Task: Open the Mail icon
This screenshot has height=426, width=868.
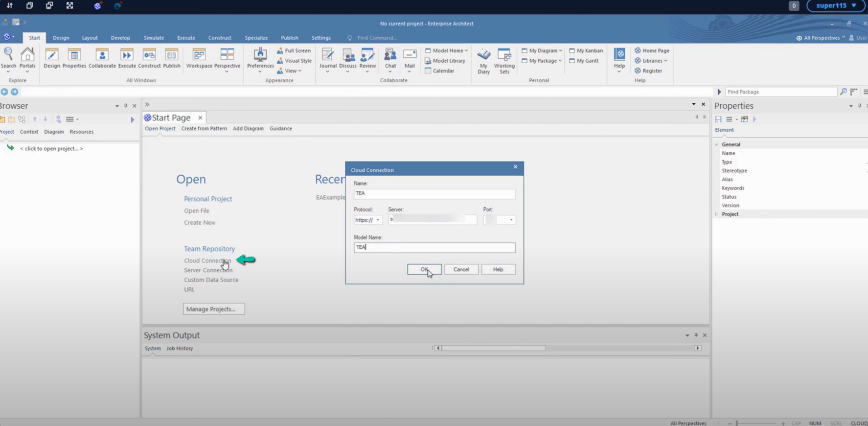Action: click(410, 60)
